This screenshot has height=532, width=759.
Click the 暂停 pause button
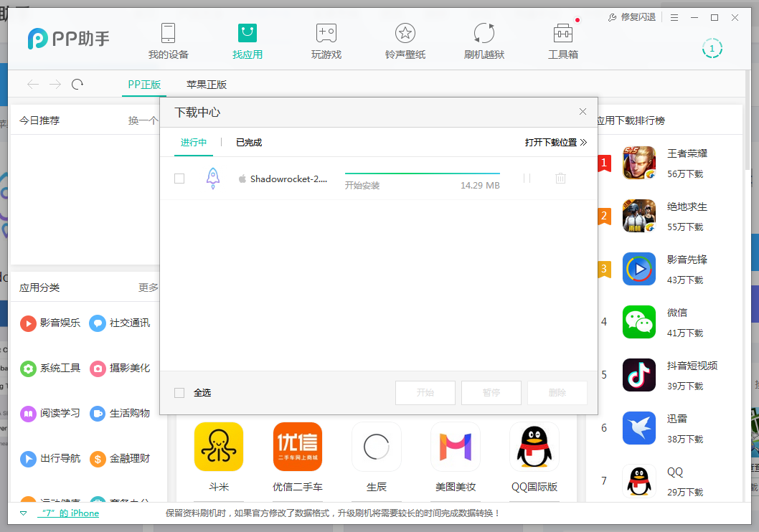491,393
